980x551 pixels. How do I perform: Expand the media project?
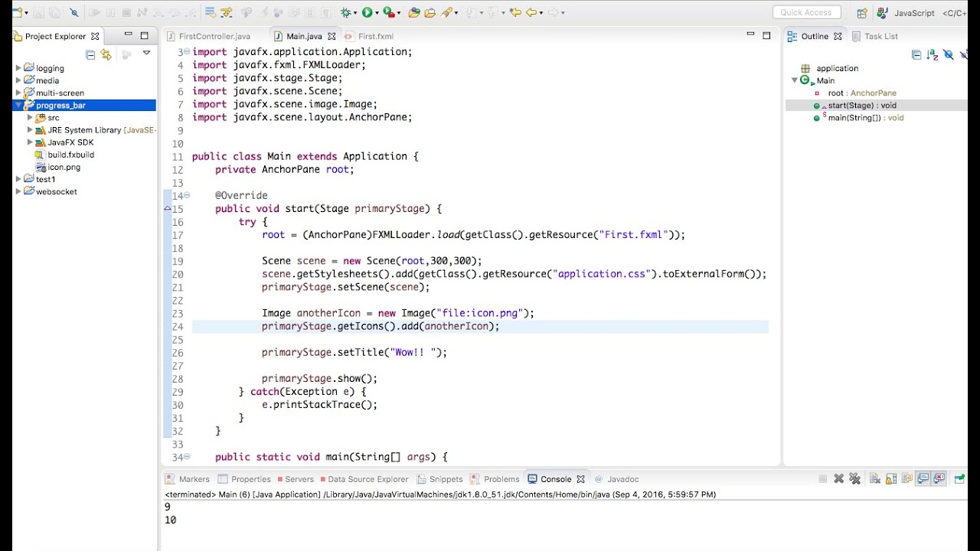point(18,80)
